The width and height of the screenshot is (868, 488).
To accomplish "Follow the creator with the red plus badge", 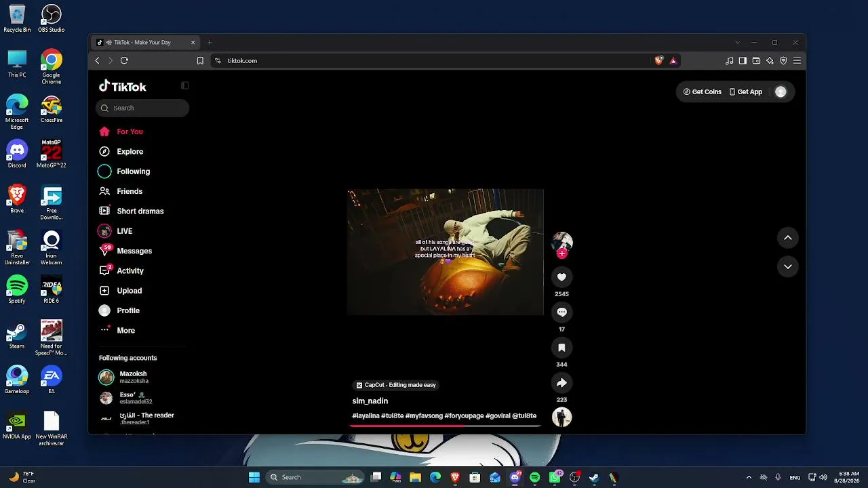I will coord(561,253).
